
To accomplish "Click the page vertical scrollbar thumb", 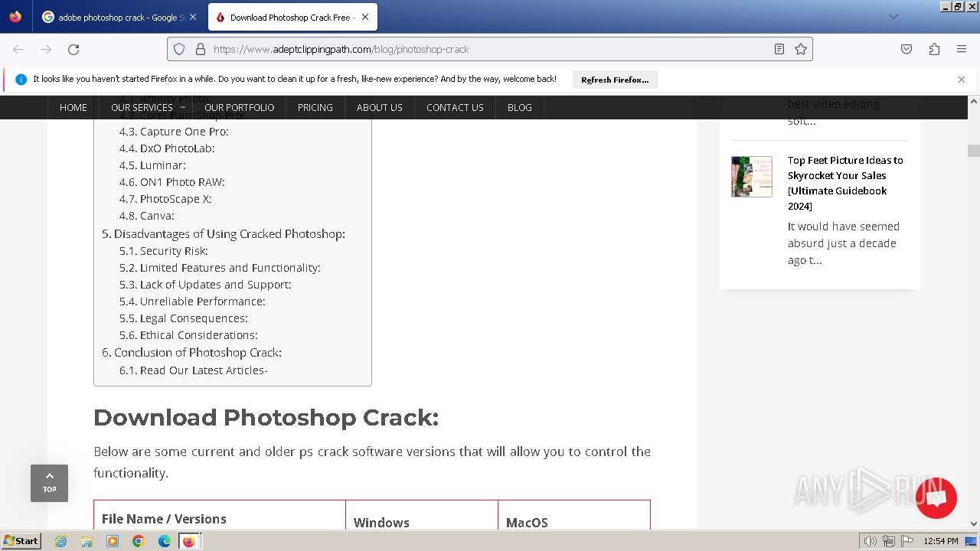I will (974, 151).
